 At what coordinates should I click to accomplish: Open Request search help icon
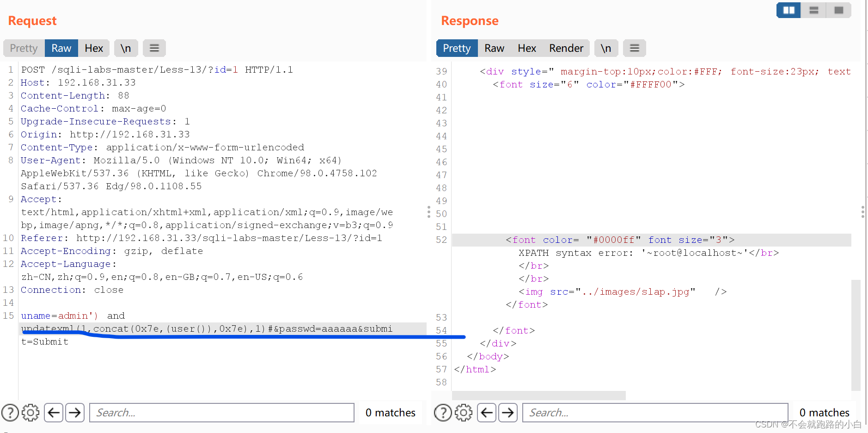pos(10,413)
